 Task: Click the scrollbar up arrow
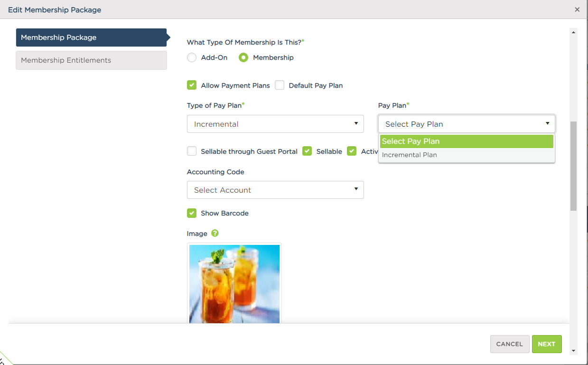pyautogui.click(x=573, y=32)
